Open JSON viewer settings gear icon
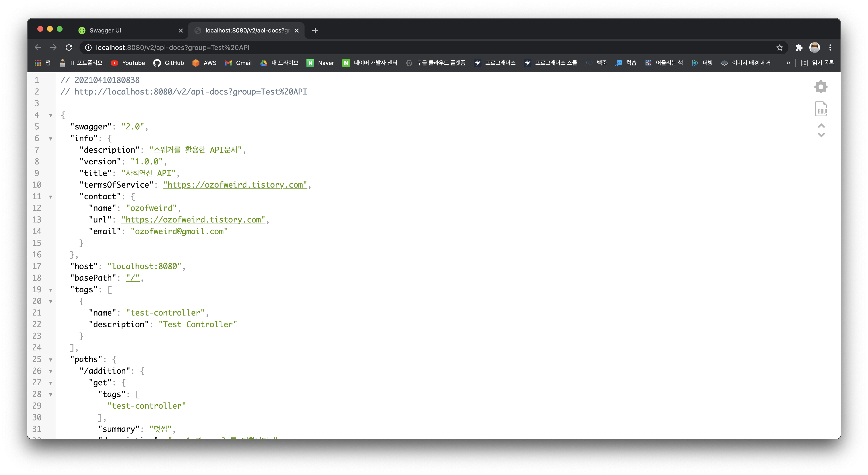 tap(820, 87)
